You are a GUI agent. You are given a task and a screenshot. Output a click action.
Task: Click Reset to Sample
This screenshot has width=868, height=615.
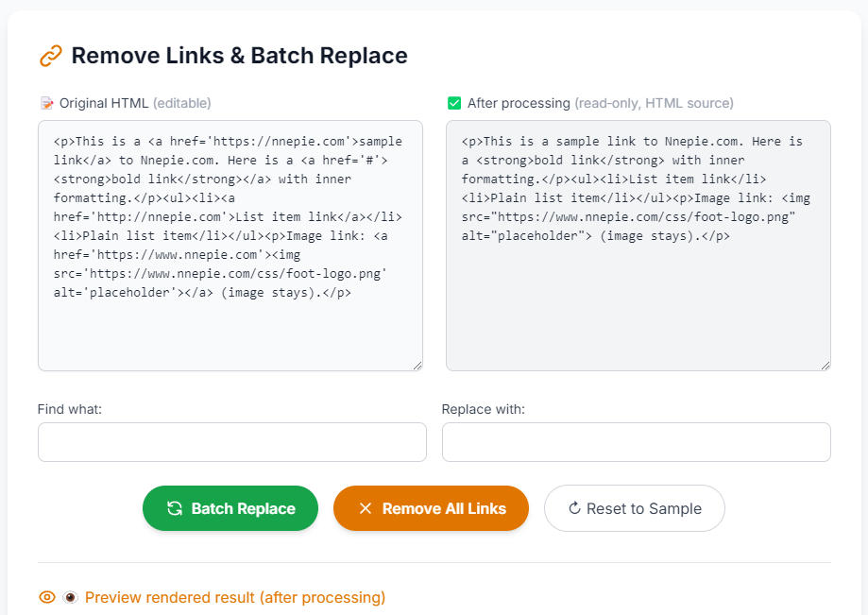(x=634, y=508)
